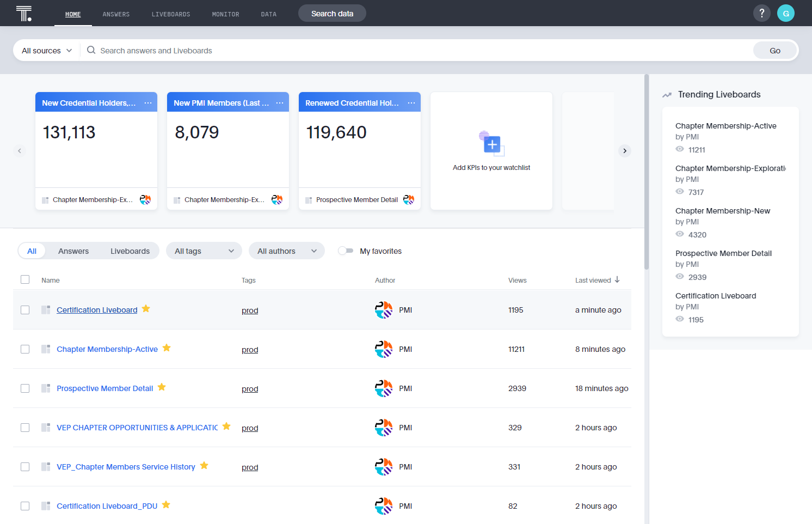This screenshot has width=812, height=524.
Task: Click the prod tag of Prospective Member Detail
Action: click(x=250, y=389)
